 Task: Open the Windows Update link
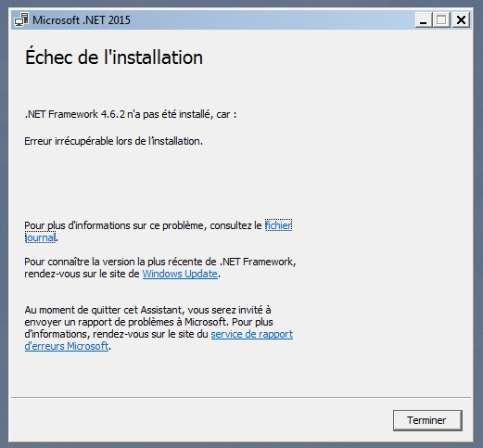180,274
